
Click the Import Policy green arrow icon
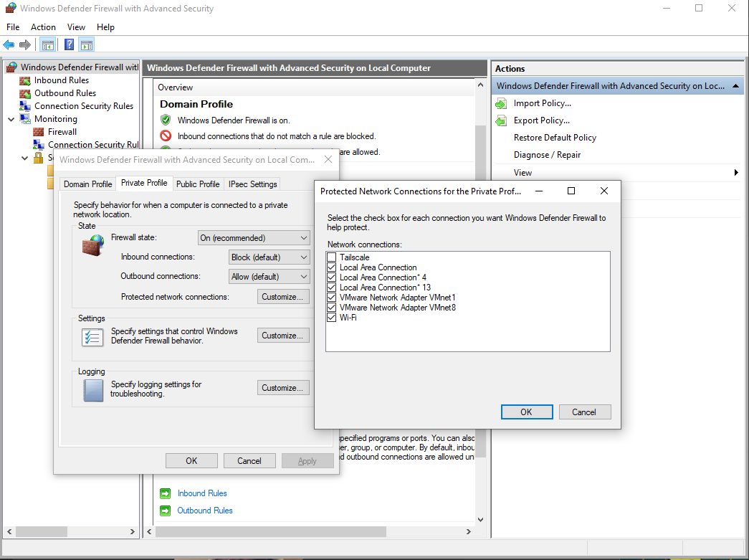[501, 104]
